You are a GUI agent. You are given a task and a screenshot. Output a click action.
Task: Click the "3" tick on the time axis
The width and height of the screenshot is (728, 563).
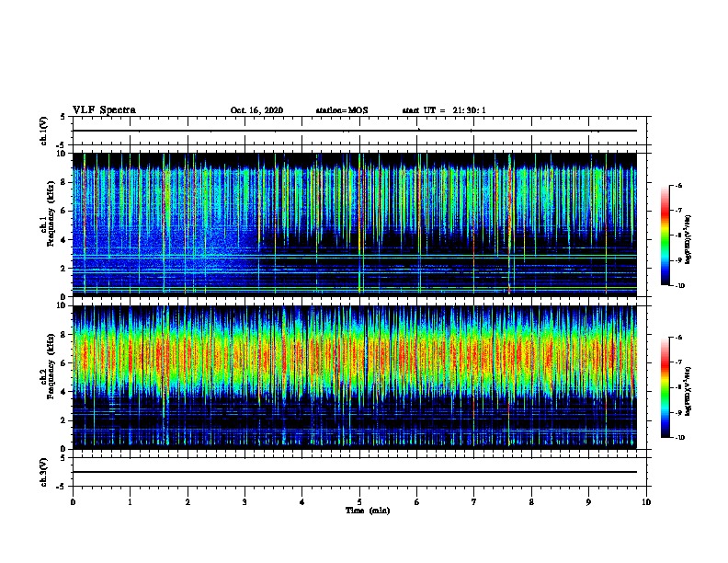pos(245,502)
